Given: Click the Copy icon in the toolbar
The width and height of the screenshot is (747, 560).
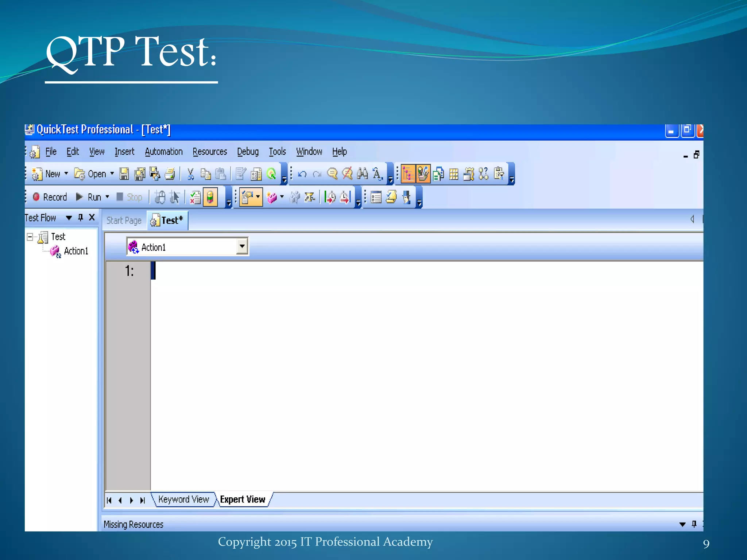Looking at the screenshot, I should (x=206, y=174).
